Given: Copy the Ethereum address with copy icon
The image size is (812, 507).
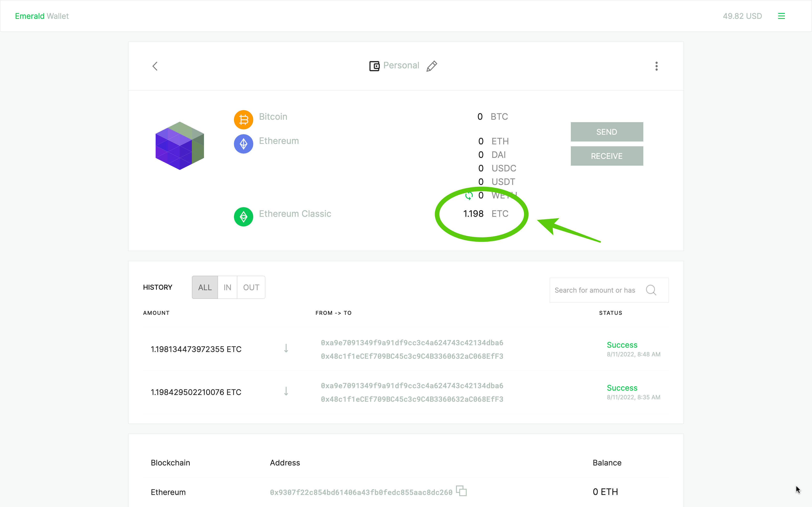Looking at the screenshot, I should point(461,491).
